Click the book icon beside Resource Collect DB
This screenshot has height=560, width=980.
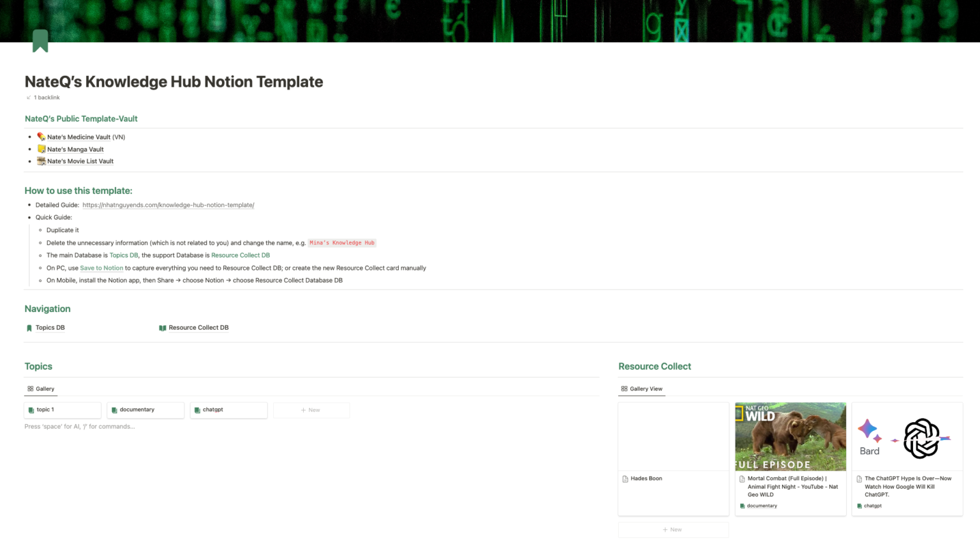tap(163, 327)
